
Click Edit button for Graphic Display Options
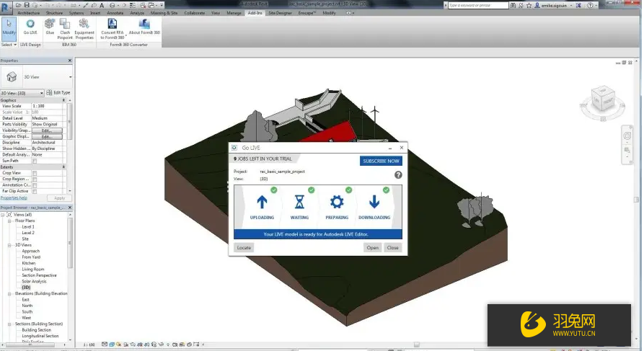(47, 137)
